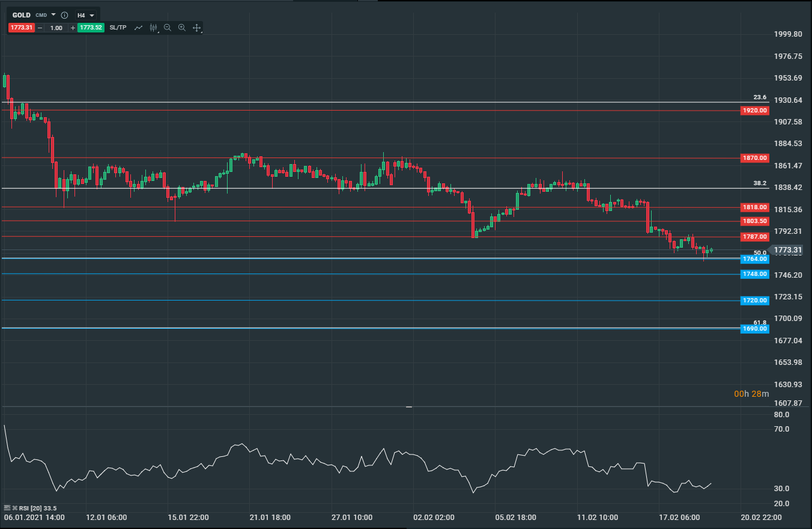Decrease trade volume with minus button

[40, 28]
